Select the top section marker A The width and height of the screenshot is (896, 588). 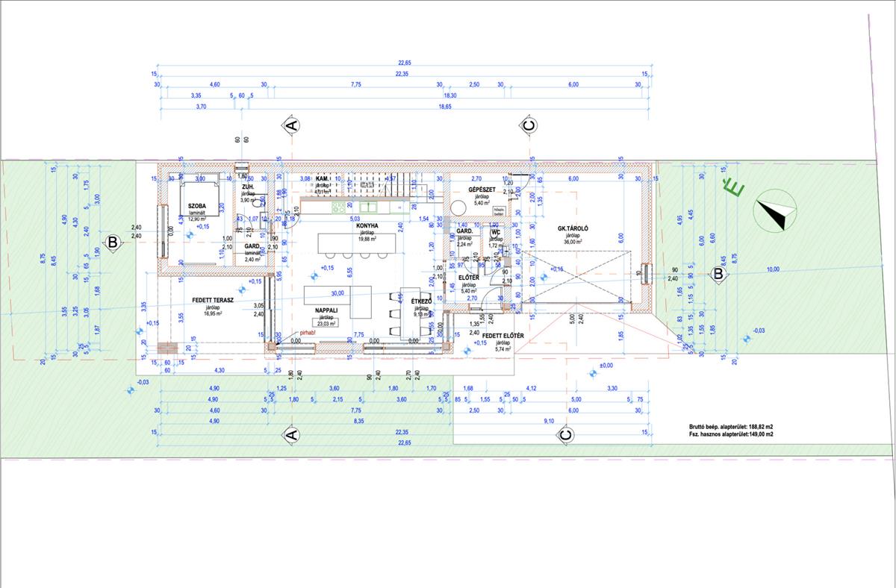pyautogui.click(x=292, y=125)
